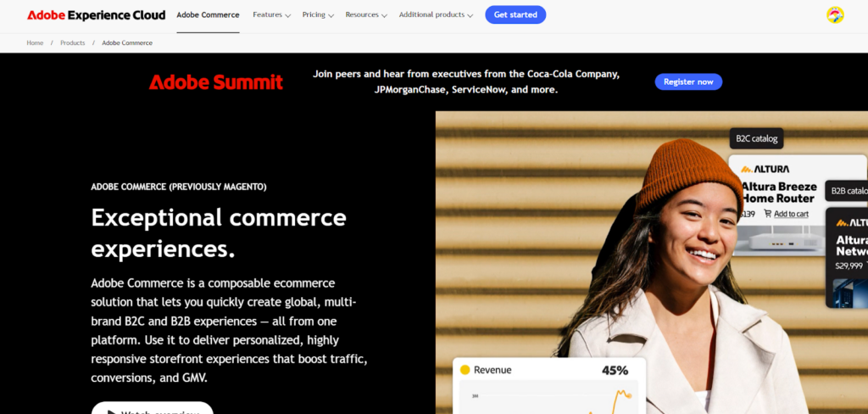Click the yellow Revenue dot indicator
Screen dimensions: 868x414
coord(465,370)
